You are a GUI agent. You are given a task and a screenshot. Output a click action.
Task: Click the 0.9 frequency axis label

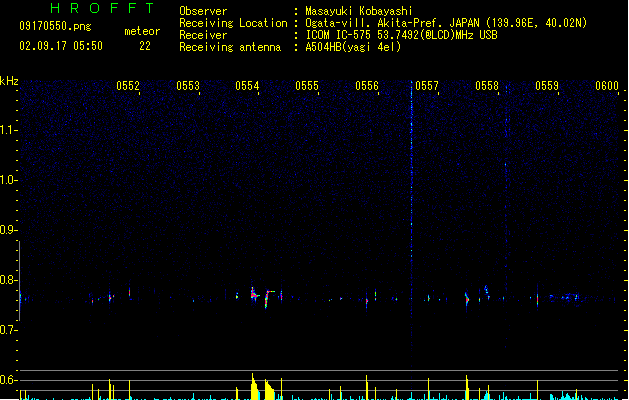[x=8, y=230]
